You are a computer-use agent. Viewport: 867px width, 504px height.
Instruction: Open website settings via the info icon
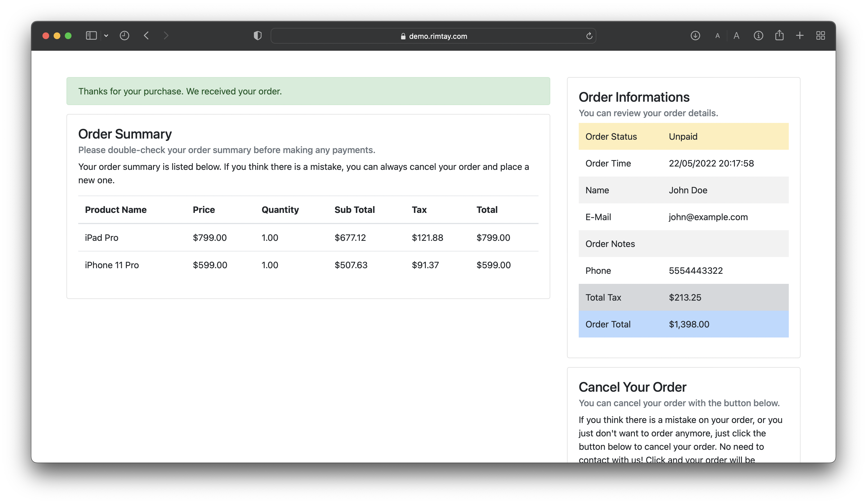coord(758,35)
